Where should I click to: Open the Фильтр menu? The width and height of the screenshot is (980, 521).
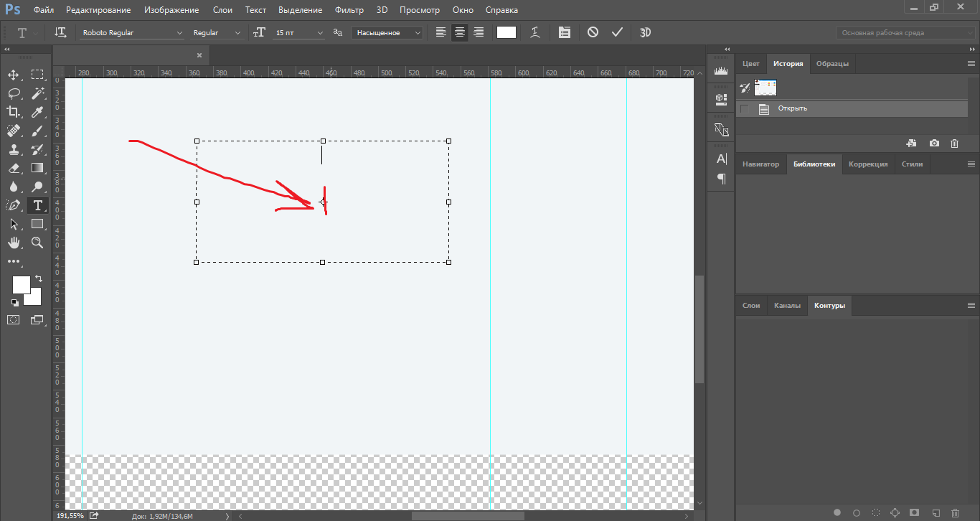pos(349,10)
